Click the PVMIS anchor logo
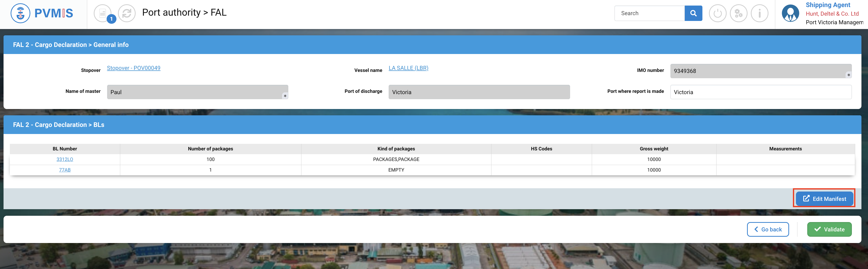The width and height of the screenshot is (868, 269). 21,14
